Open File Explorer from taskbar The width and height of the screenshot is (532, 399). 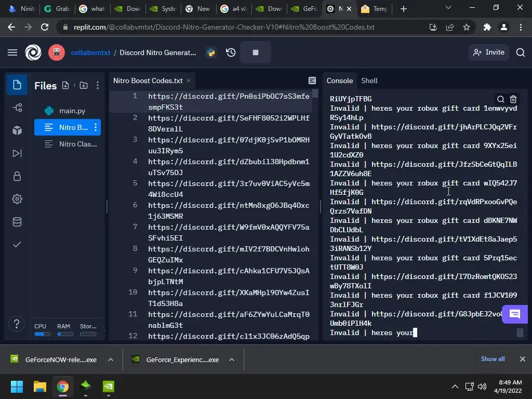tap(39, 387)
